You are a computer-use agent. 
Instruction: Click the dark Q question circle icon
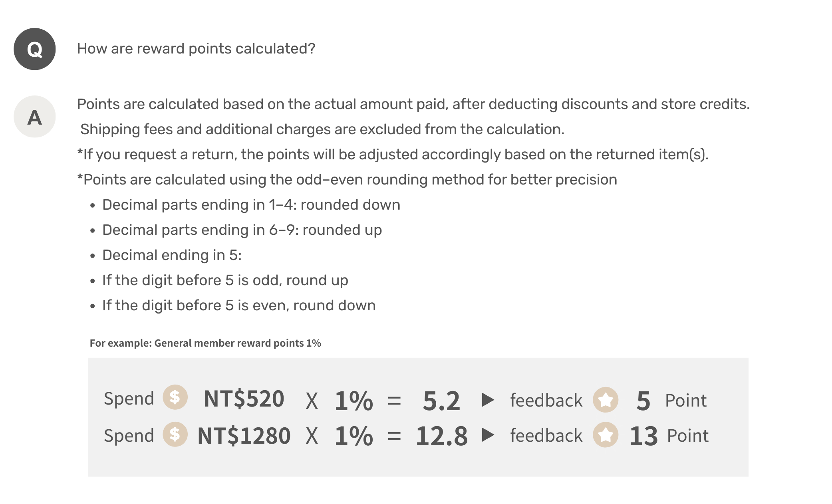point(35,49)
